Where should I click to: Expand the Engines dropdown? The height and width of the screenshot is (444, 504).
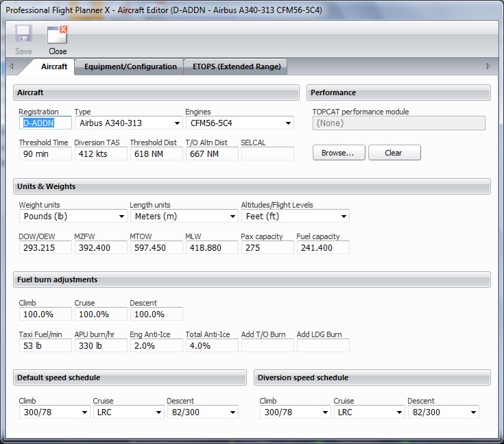240,123
